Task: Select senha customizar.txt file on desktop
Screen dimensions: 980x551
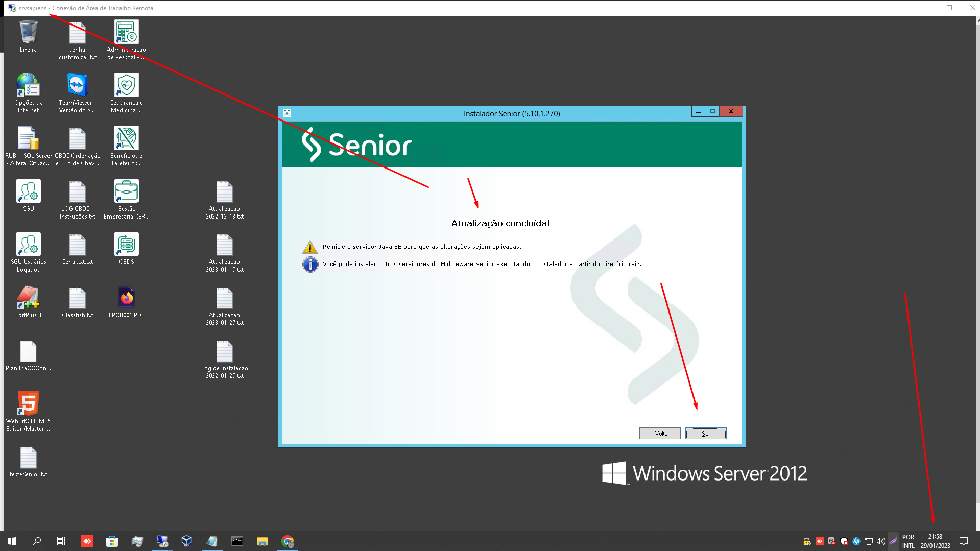Action: (78, 40)
